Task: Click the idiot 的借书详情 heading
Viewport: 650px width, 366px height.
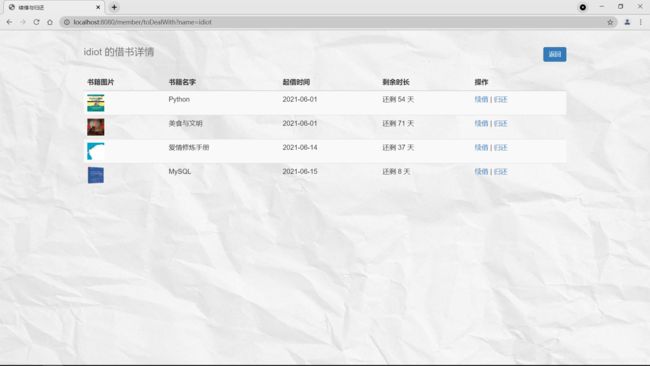Action: [x=119, y=52]
